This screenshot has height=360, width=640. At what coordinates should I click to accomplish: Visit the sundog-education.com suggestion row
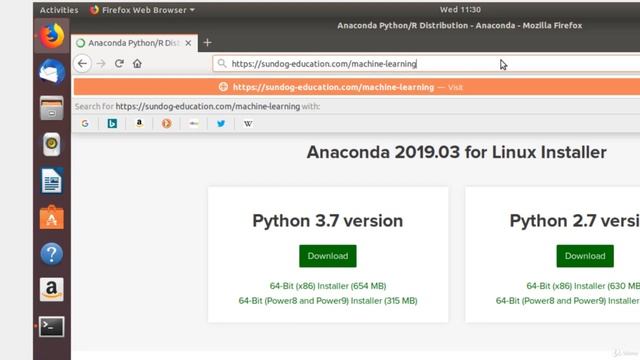point(357,87)
